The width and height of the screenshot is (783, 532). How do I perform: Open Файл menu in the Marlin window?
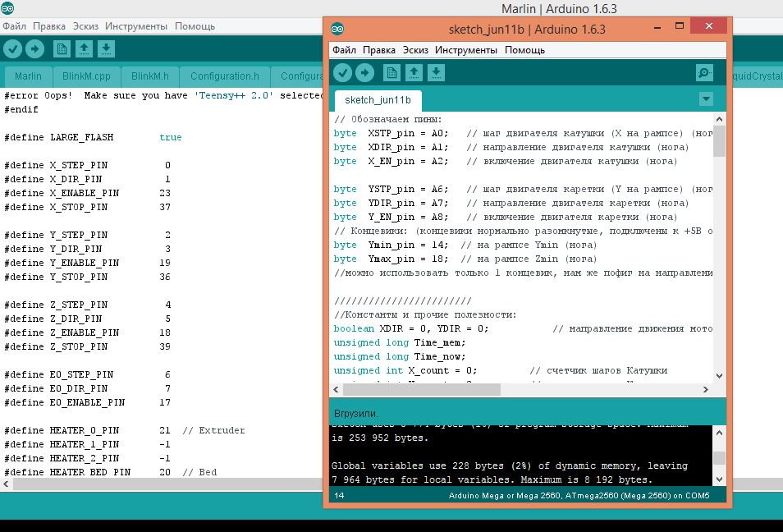click(14, 26)
